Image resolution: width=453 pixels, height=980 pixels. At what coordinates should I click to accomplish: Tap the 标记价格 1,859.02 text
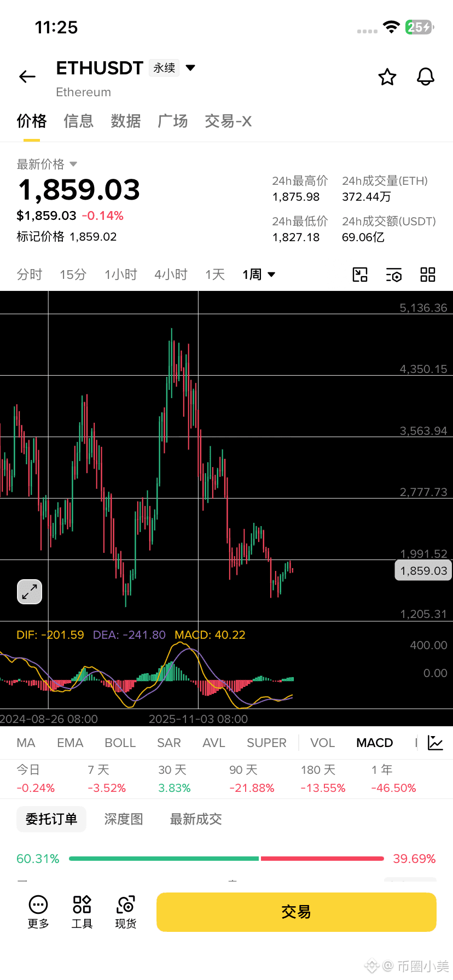point(67,236)
